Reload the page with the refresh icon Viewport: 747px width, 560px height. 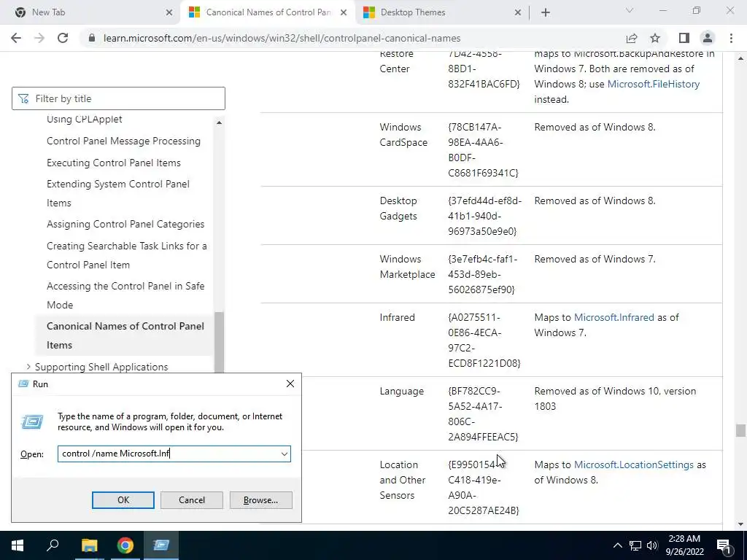[x=63, y=38]
